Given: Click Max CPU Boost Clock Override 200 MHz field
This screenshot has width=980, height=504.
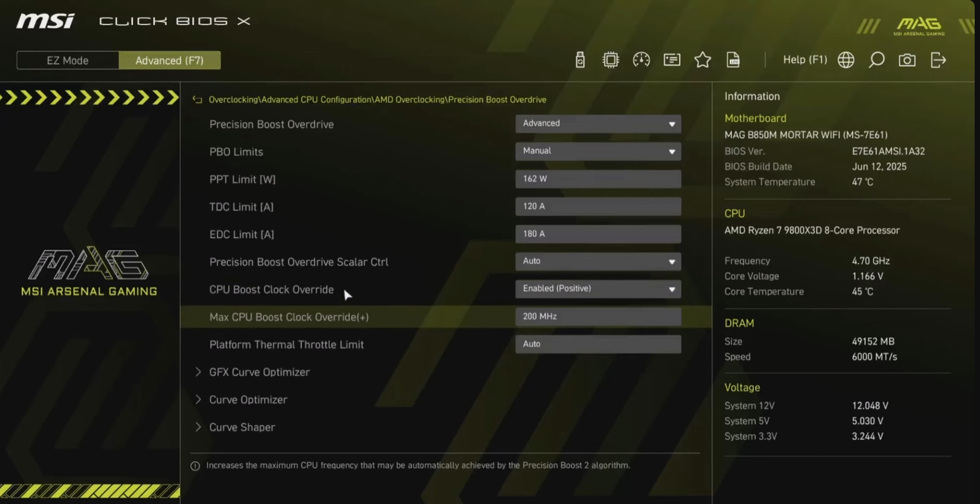Looking at the screenshot, I should 598,316.
